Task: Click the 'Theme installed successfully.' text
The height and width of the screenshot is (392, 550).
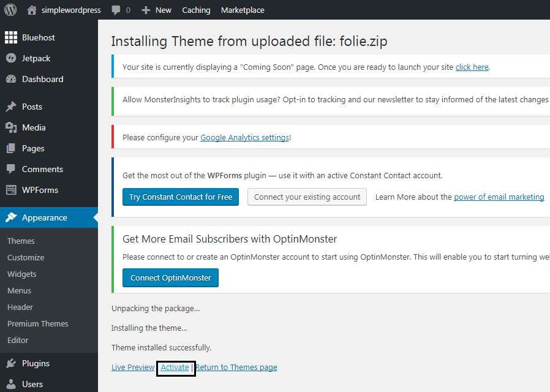Action: pos(161,347)
